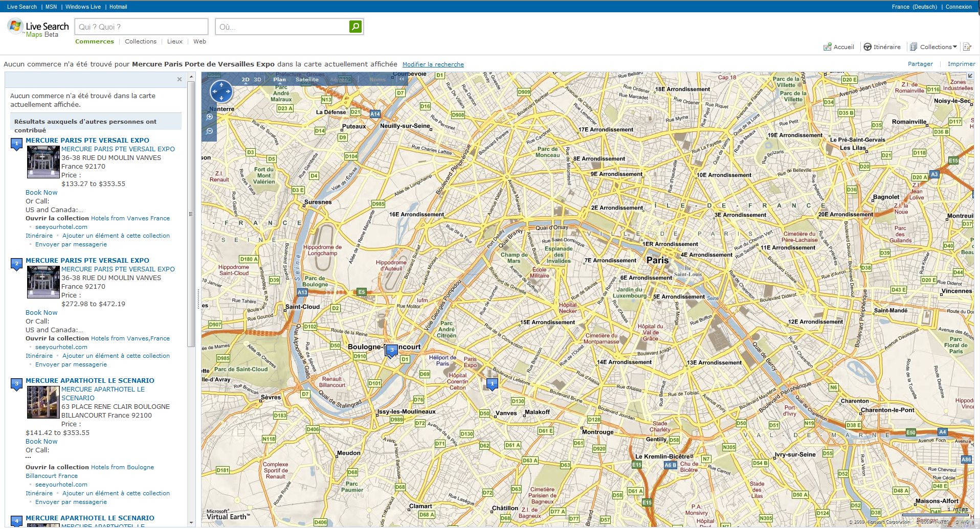
Task: Click first result's Book Now link
Action: pyautogui.click(x=41, y=192)
